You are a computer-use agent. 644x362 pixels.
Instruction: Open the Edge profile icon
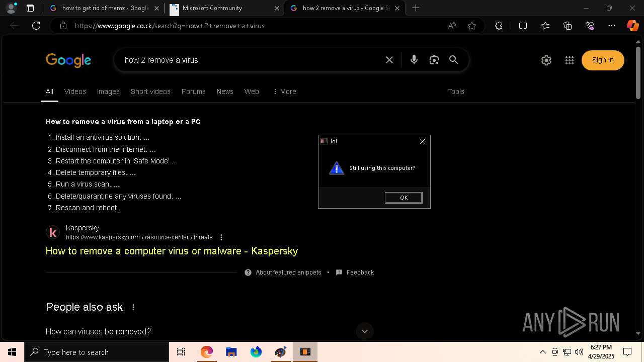[x=11, y=8]
